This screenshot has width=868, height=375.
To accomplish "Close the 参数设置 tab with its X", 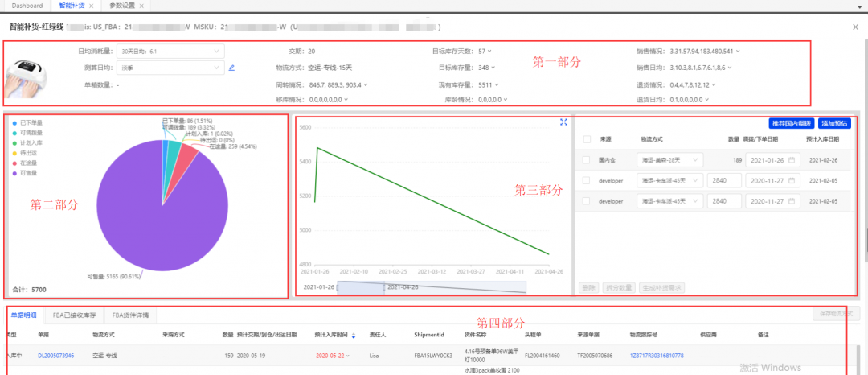I will click(143, 6).
